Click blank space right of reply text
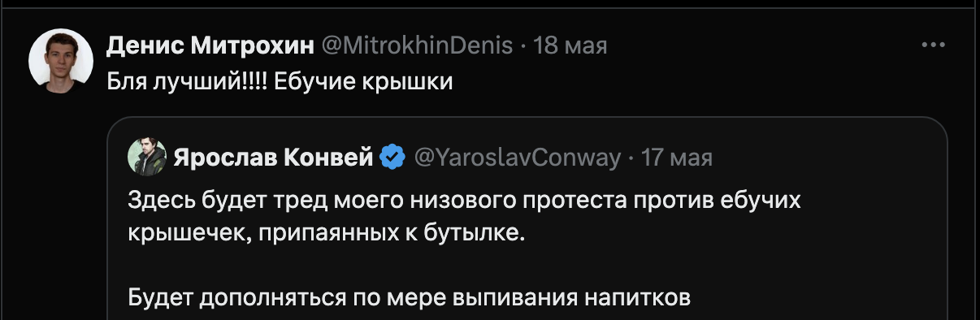This screenshot has height=320, width=980. [691, 83]
